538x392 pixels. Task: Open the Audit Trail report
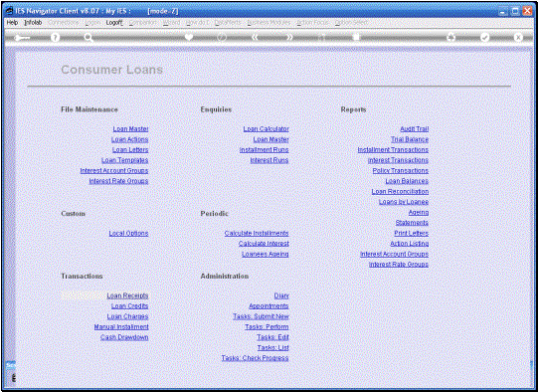click(x=415, y=128)
